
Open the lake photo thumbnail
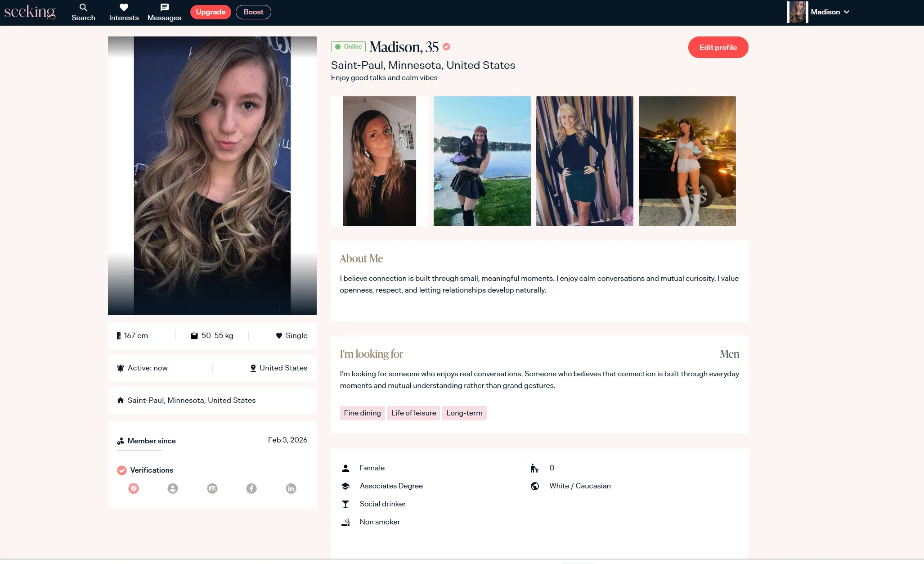(x=482, y=161)
